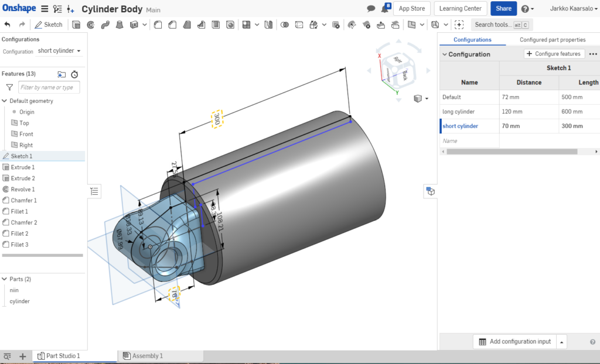Open the tab manager icon at bottom

tap(7, 356)
